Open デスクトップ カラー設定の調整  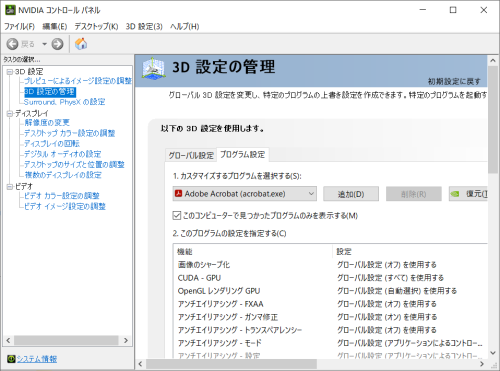click(69, 133)
